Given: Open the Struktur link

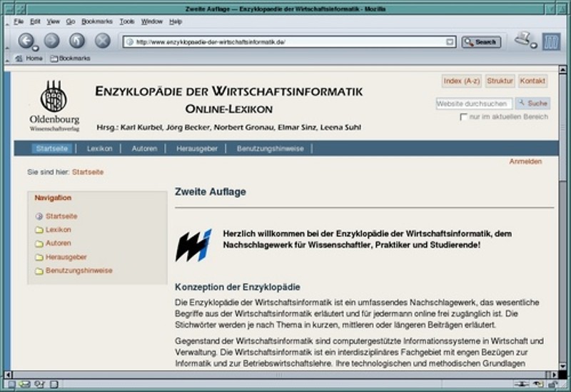Looking at the screenshot, I should (x=500, y=81).
